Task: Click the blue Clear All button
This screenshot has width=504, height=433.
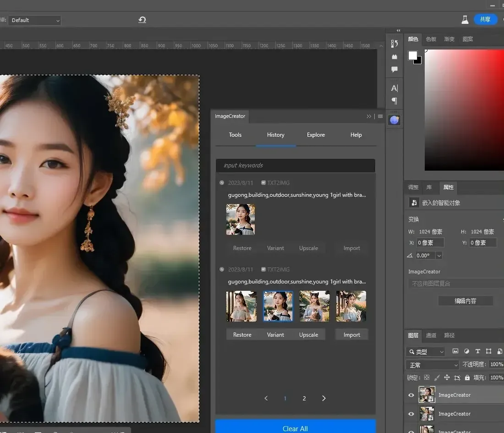Action: point(296,427)
